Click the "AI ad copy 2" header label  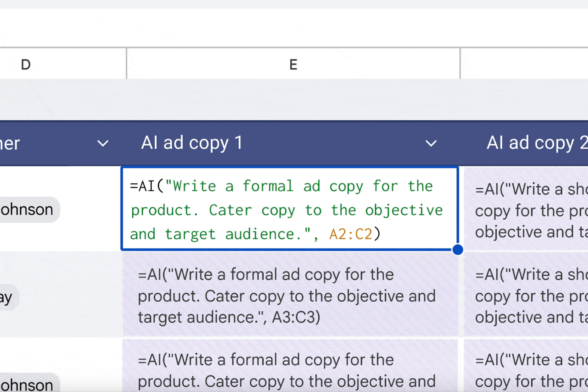[536, 142]
